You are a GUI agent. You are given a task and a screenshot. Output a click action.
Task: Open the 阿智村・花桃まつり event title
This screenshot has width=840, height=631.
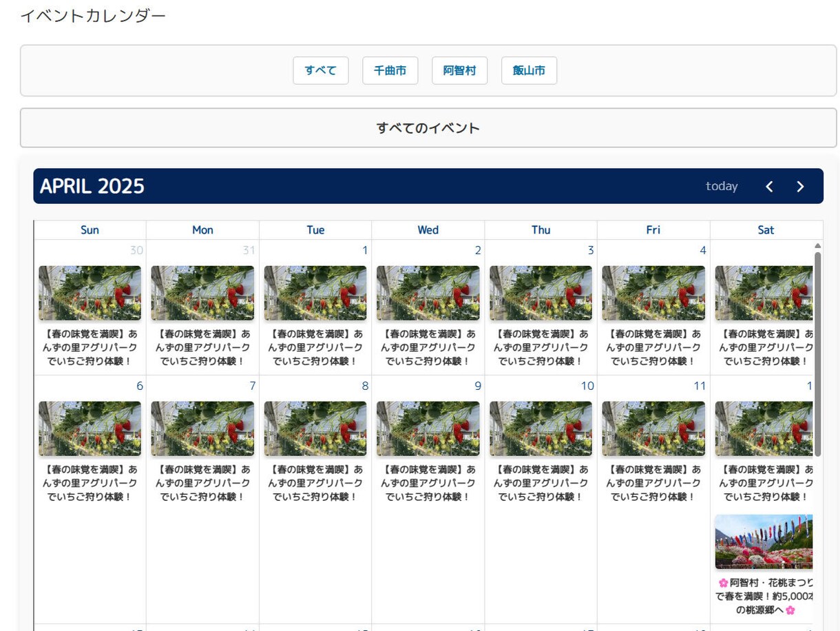coord(764,596)
